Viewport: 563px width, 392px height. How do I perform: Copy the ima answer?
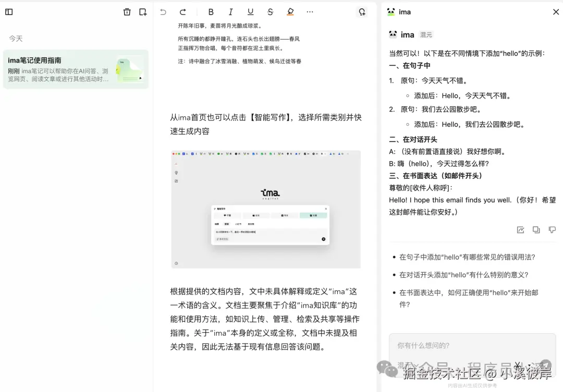point(536,230)
